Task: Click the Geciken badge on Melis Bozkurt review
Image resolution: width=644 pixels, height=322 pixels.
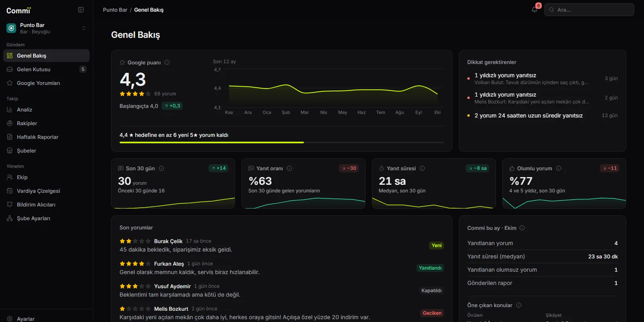Action: tap(432, 313)
